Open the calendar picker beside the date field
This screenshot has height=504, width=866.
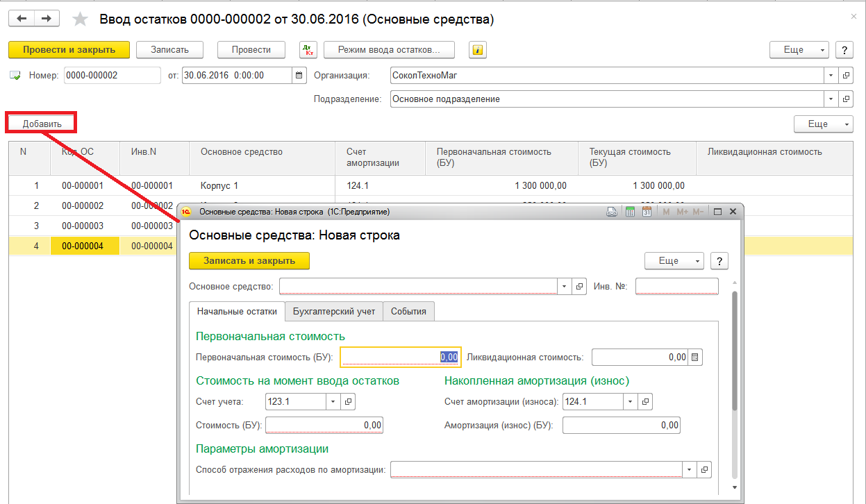[x=299, y=76]
